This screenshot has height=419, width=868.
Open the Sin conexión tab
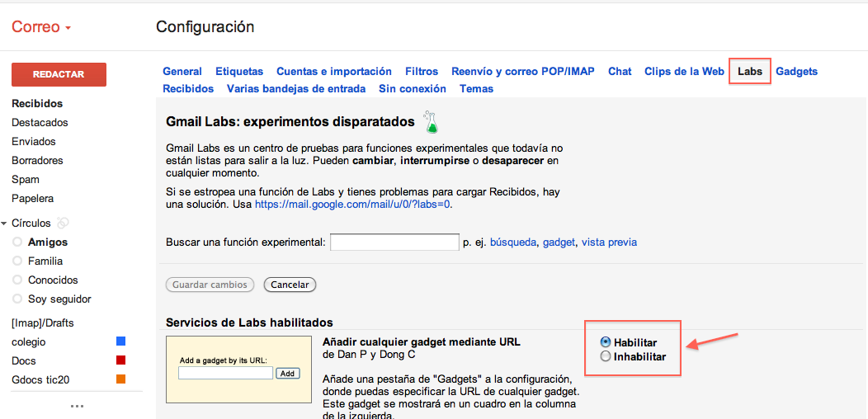click(x=413, y=88)
